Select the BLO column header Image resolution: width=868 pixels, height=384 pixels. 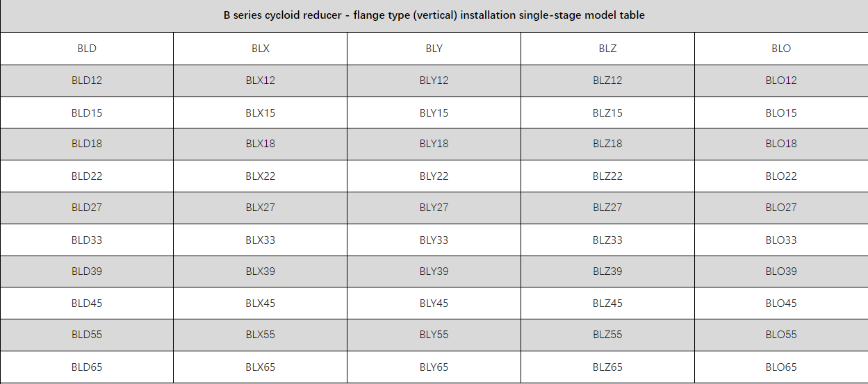[781, 49]
